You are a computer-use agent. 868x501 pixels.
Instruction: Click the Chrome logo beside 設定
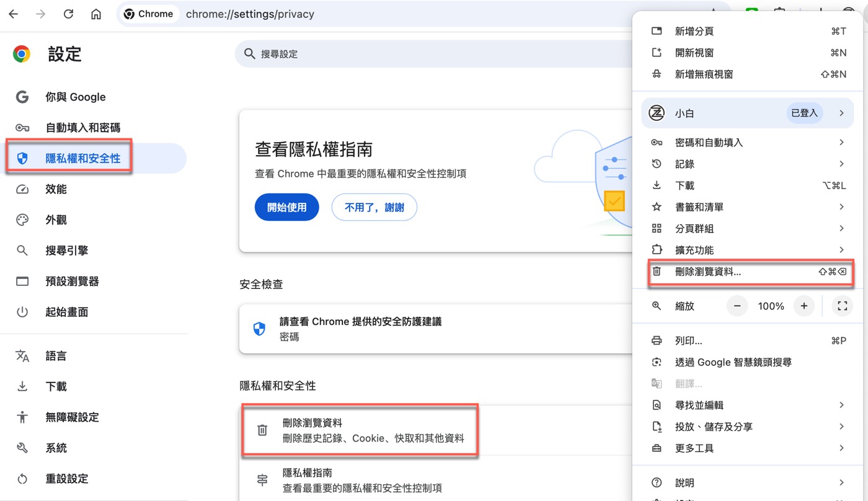pyautogui.click(x=22, y=54)
